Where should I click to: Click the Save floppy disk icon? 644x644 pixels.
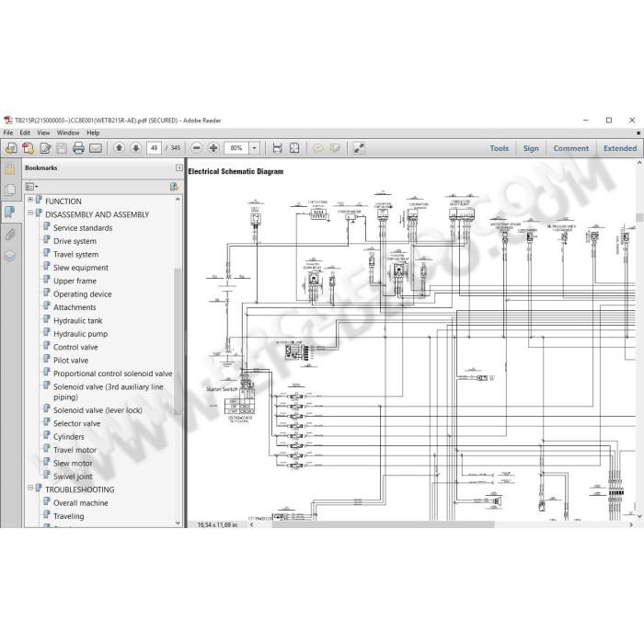[x=62, y=148]
